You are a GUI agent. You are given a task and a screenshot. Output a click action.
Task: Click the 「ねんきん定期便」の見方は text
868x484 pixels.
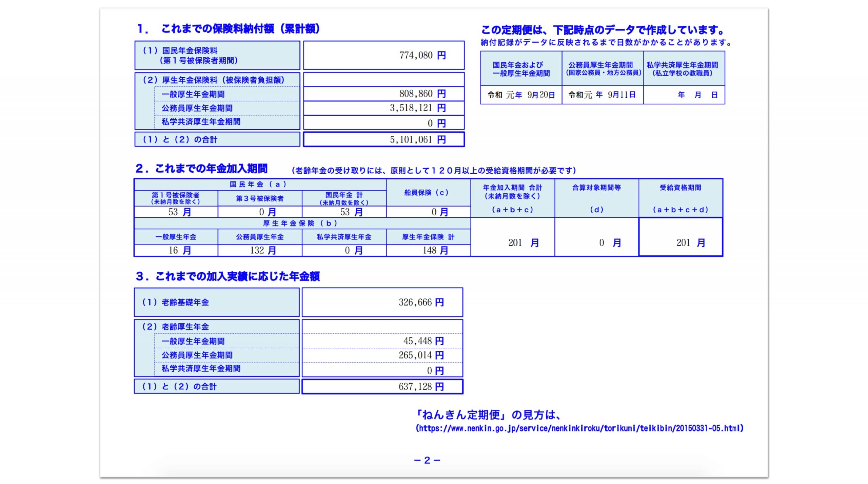click(x=488, y=415)
